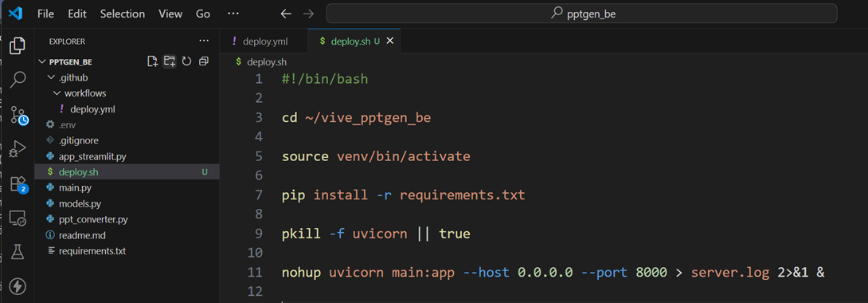Open Remote Explorer in activity bar
Viewport: 868px width, 303px height.
(x=18, y=218)
